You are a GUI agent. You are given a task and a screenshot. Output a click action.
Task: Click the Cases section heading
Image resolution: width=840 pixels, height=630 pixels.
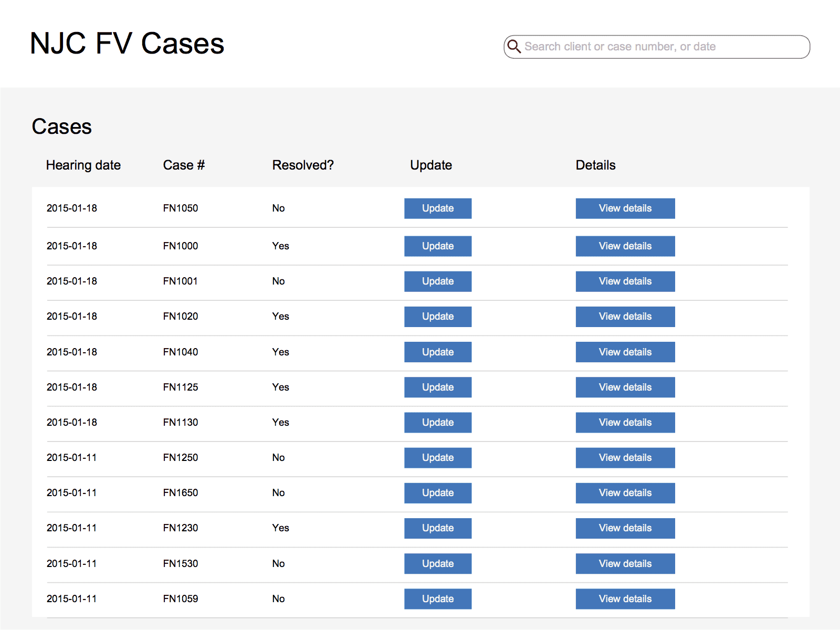tap(62, 127)
